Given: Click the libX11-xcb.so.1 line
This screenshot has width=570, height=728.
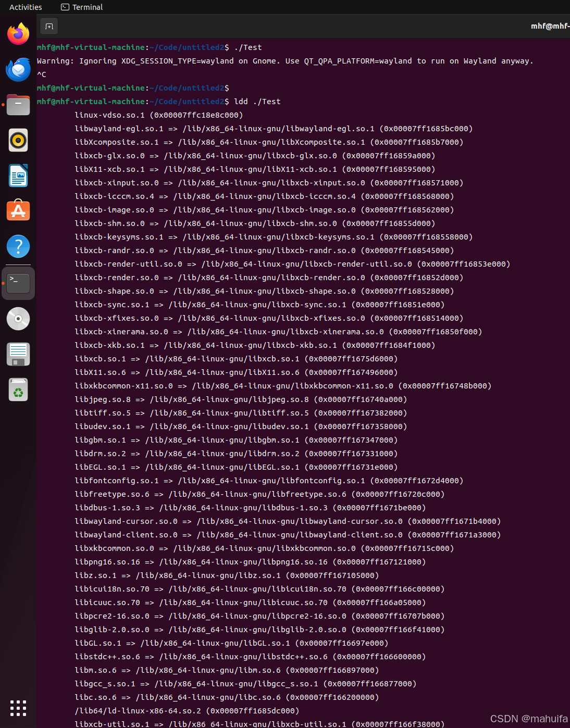Looking at the screenshot, I should click(255, 169).
